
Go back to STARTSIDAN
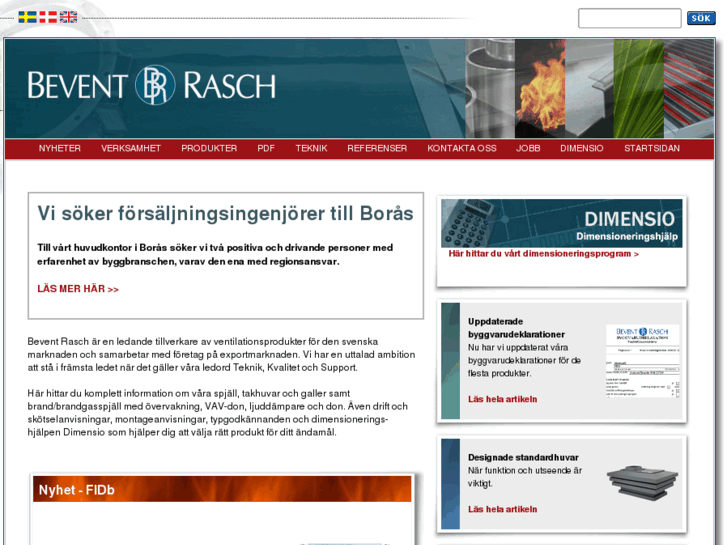tap(652, 148)
